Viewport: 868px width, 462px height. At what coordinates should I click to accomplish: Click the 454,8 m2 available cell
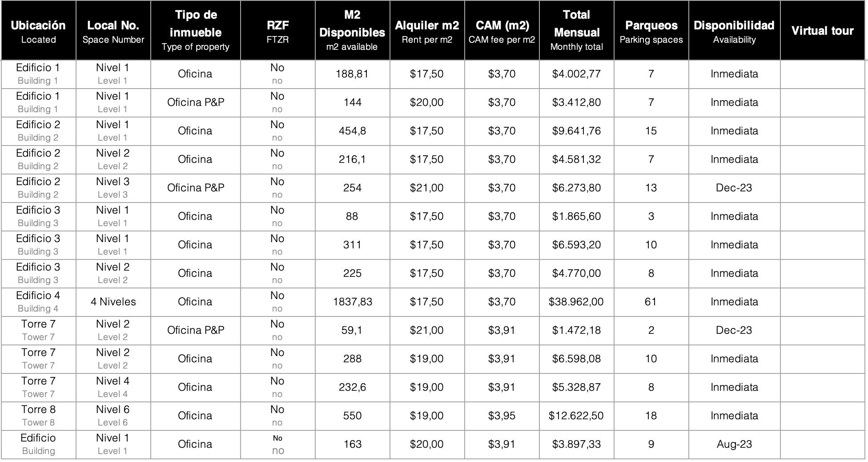point(352,131)
